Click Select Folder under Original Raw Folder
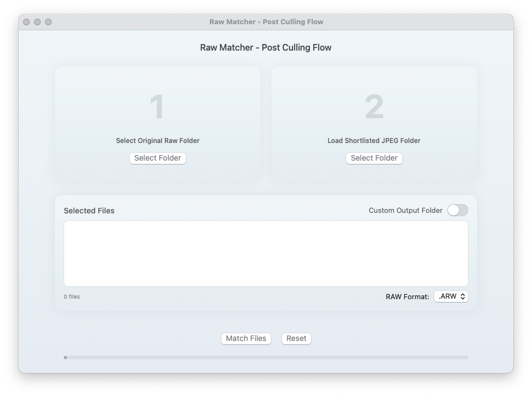Screen dimensions: 532x396 [158, 158]
